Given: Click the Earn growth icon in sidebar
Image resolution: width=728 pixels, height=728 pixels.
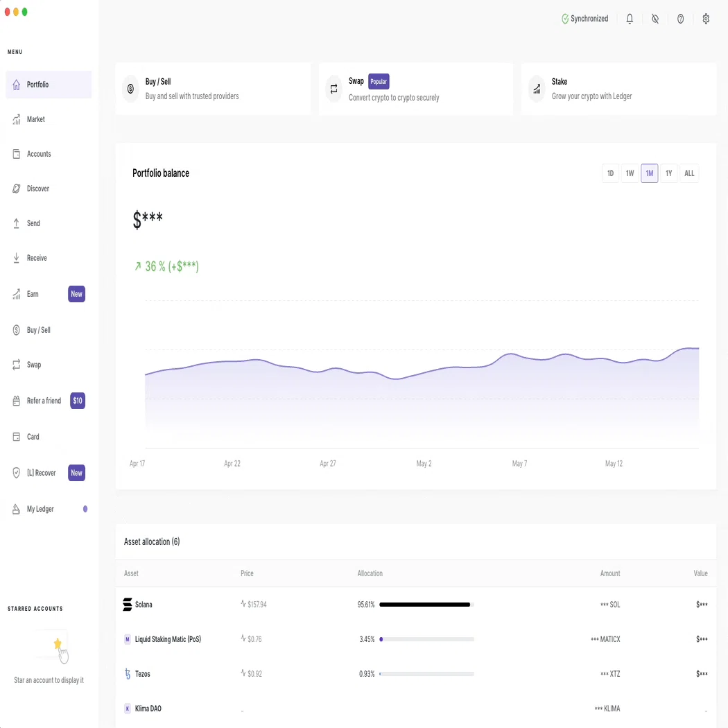Looking at the screenshot, I should pyautogui.click(x=16, y=294).
